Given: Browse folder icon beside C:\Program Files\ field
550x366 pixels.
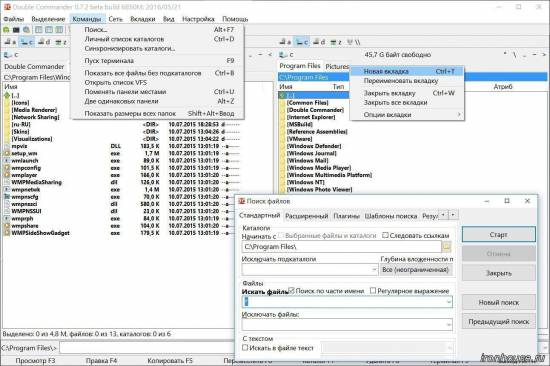Looking at the screenshot, I should tap(447, 247).
